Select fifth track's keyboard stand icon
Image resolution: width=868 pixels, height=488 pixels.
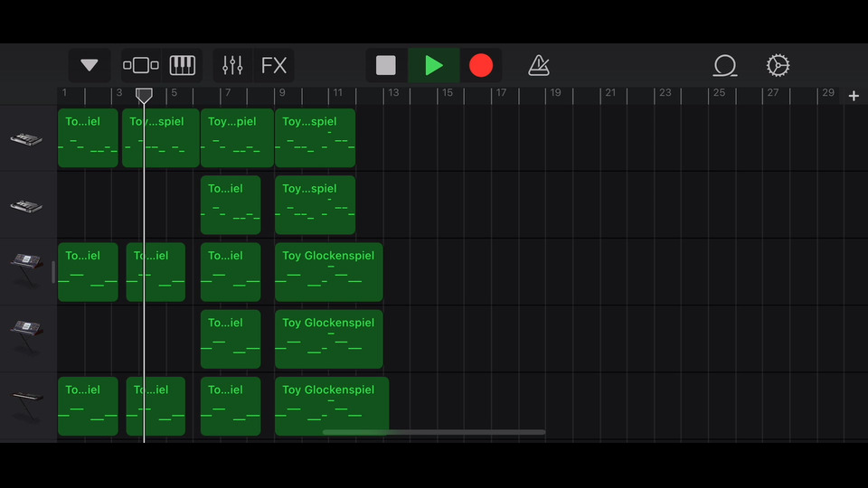26,406
